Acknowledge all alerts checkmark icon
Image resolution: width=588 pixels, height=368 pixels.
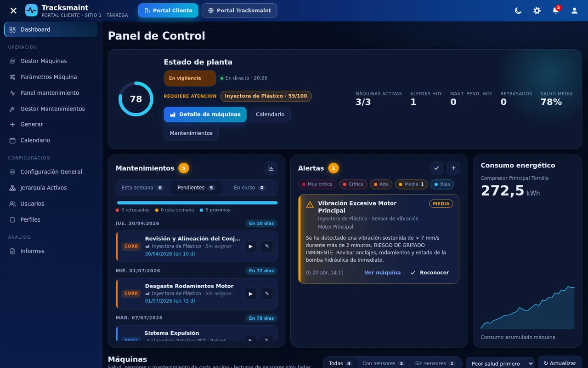(x=436, y=168)
